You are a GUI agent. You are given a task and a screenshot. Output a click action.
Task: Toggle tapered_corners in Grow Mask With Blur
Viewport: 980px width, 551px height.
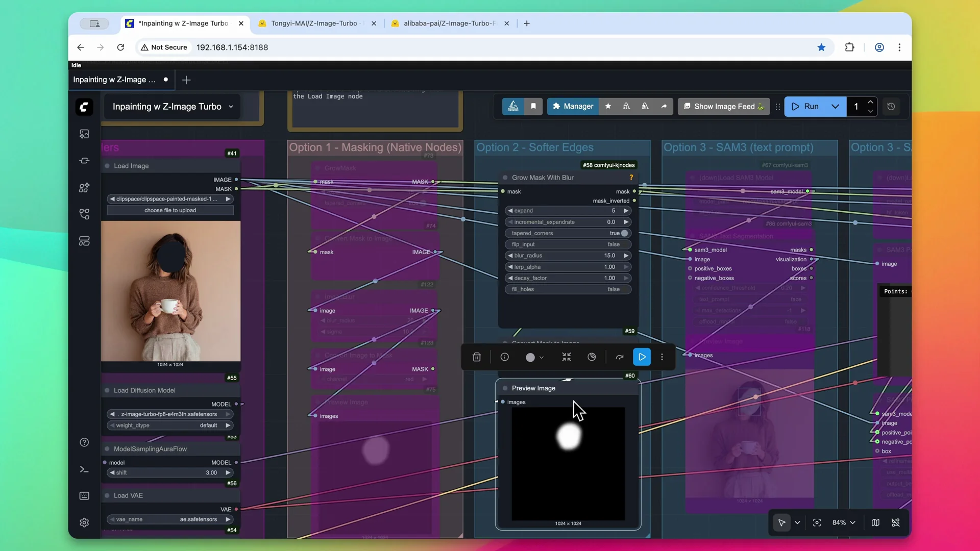624,233
